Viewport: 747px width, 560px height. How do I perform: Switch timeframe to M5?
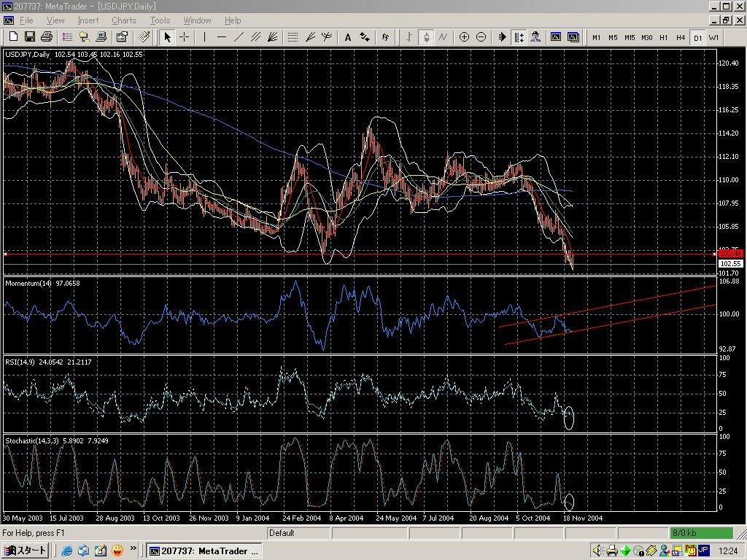[x=613, y=38]
